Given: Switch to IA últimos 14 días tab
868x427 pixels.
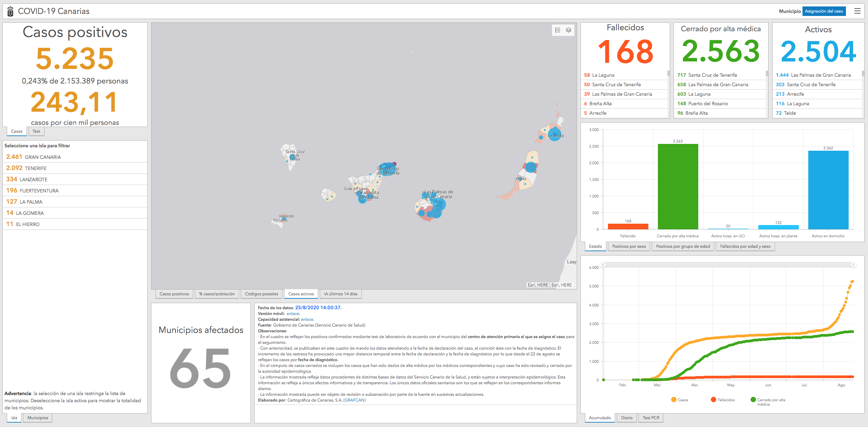Looking at the screenshot, I should 340,294.
